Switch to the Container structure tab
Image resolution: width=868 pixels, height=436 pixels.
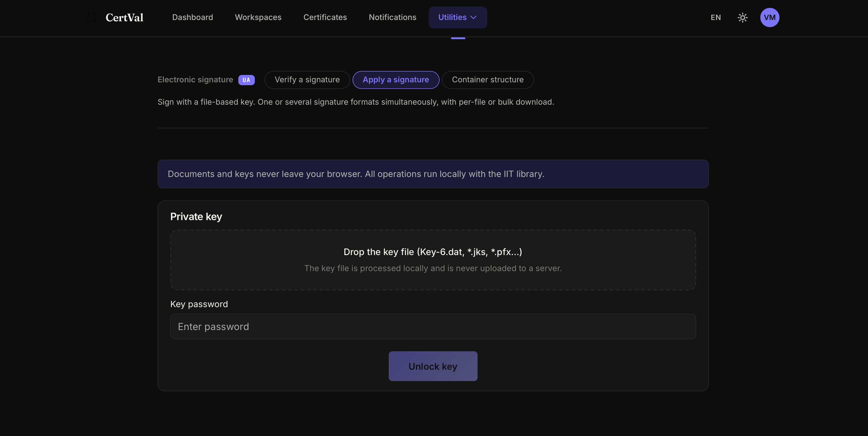click(x=488, y=80)
